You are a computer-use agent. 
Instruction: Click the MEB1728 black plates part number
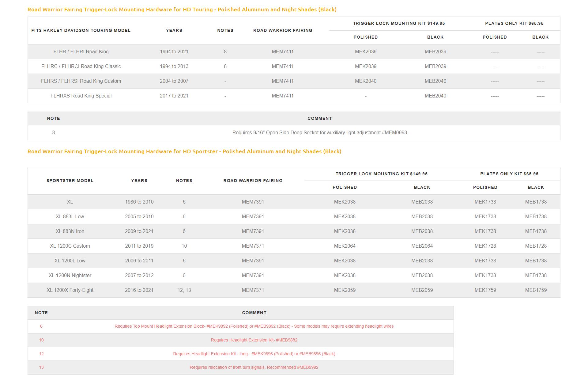point(536,246)
